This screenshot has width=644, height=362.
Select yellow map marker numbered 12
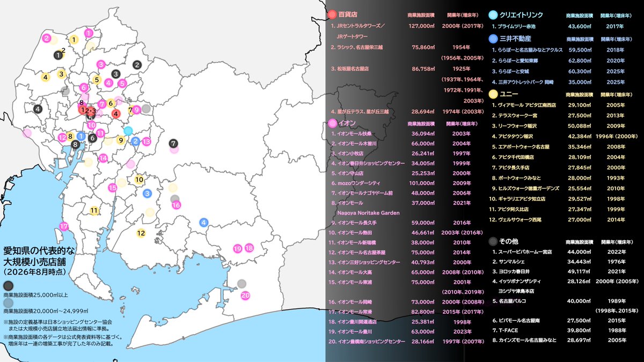[141, 233]
